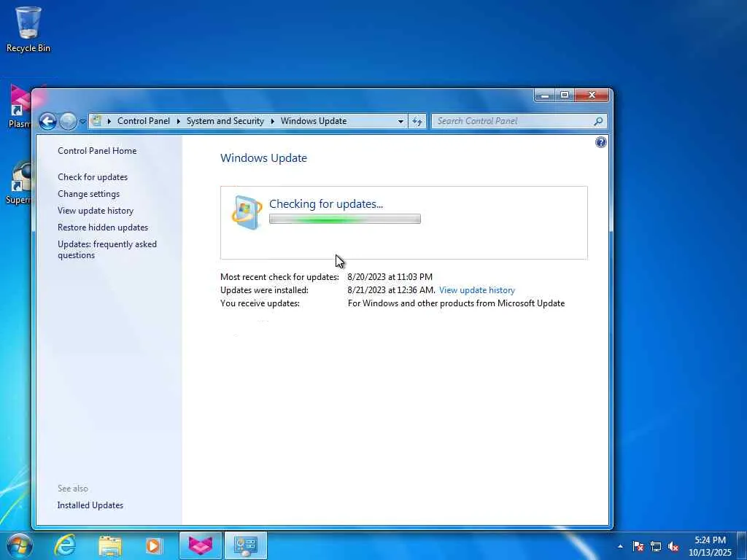747x560 pixels.
Task: Open Installed Updates link
Action: (x=90, y=505)
